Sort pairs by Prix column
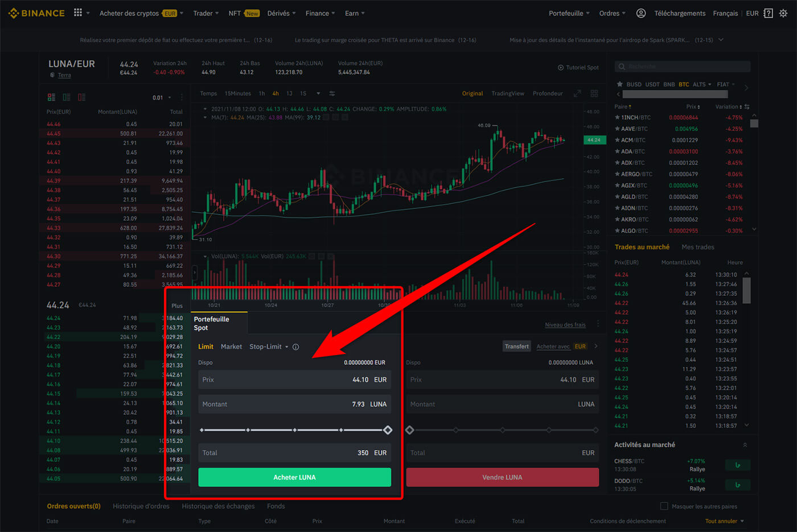This screenshot has height=532, width=797. [693, 106]
